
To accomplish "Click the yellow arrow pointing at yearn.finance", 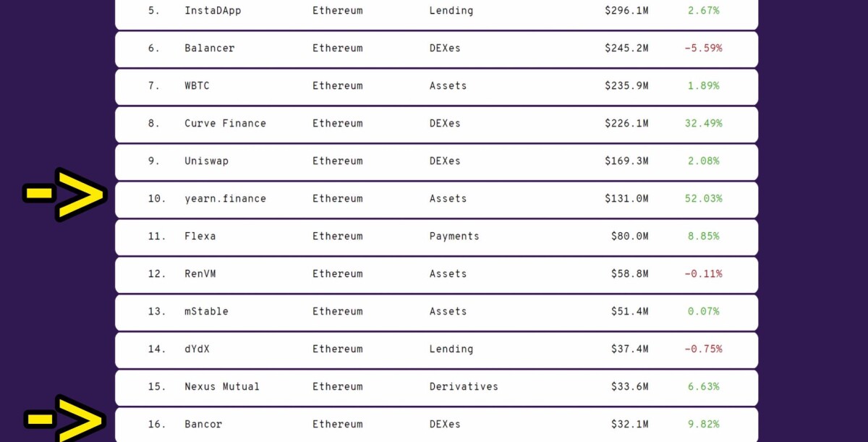I will (x=65, y=194).
